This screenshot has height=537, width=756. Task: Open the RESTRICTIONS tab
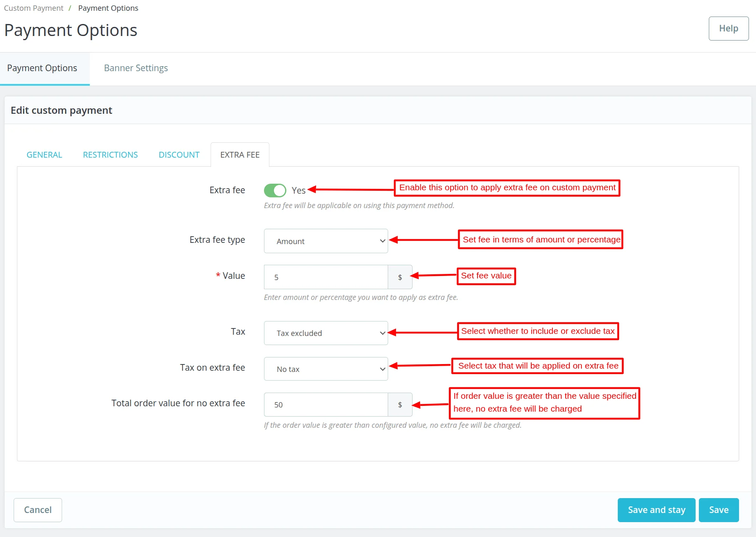(110, 155)
